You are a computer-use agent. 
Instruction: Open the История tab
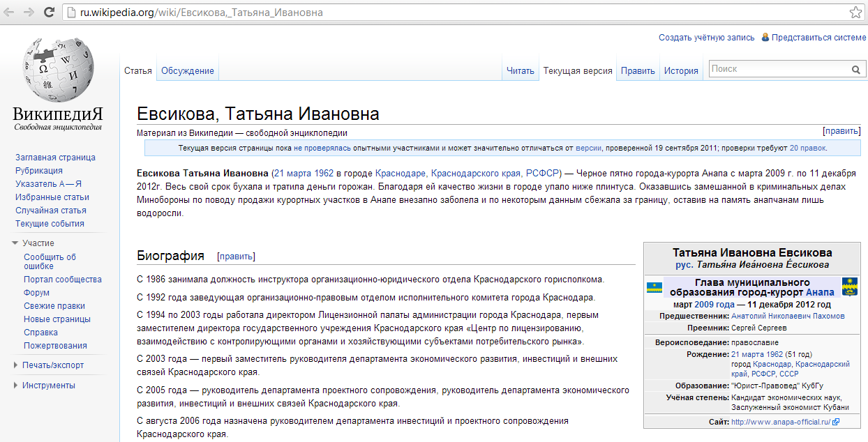click(681, 70)
